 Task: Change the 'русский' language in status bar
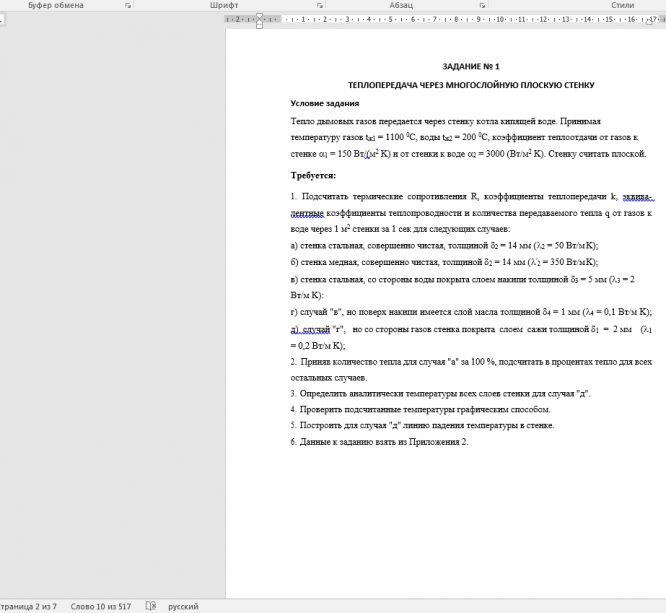tap(183, 606)
